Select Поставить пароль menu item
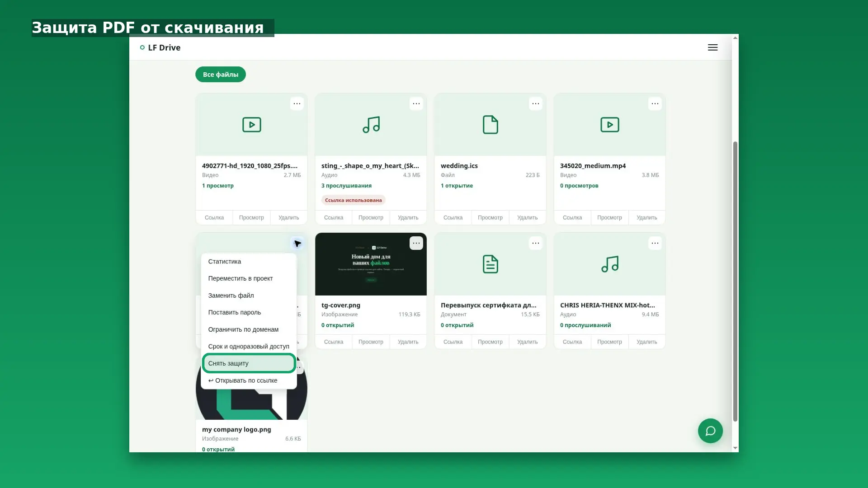 tap(249, 313)
